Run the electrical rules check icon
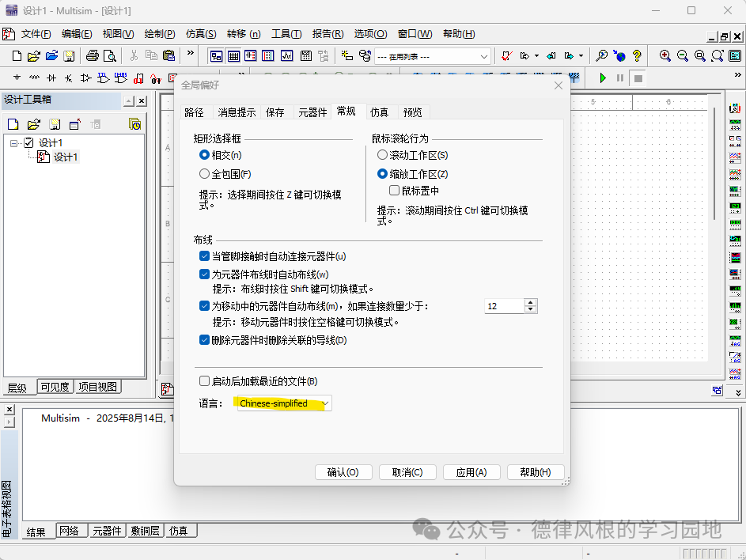The image size is (746, 560). (507, 56)
